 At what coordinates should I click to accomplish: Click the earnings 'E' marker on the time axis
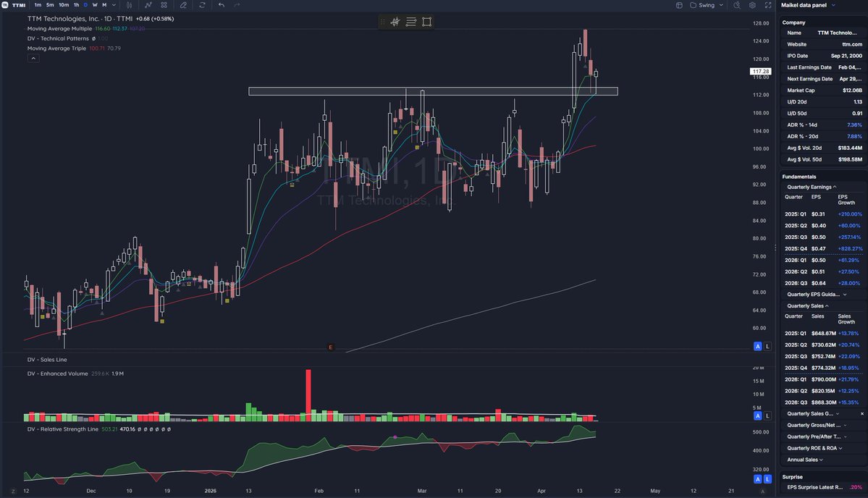coord(331,347)
